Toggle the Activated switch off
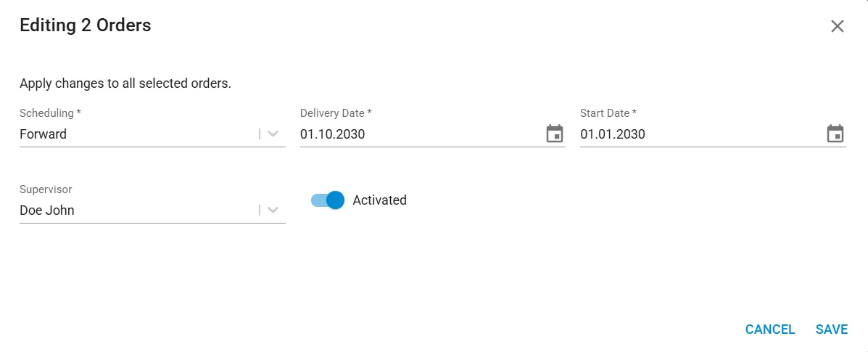868x352 pixels. tap(328, 200)
